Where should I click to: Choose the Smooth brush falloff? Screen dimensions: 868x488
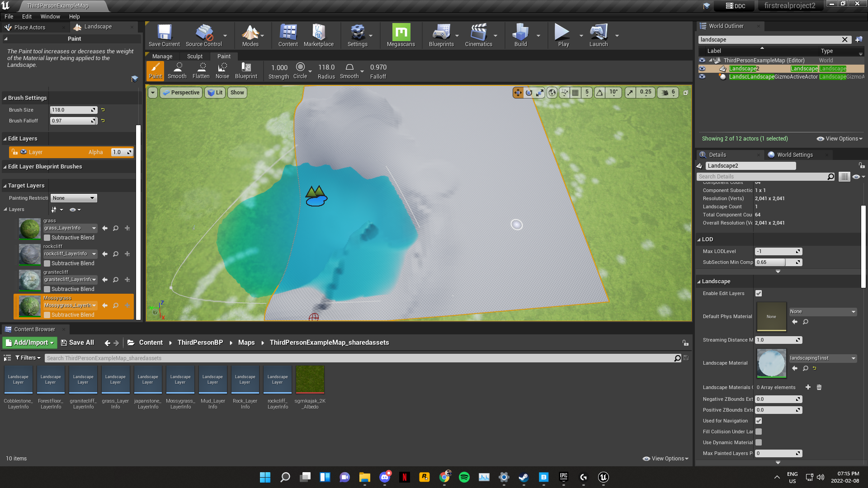(349, 71)
